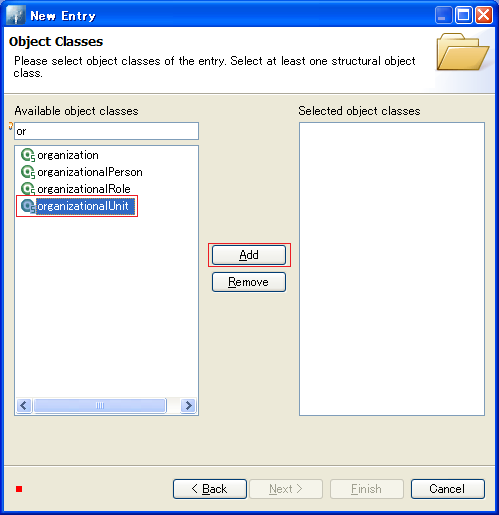499x515 pixels.
Task: Add selected class to selected object classes
Action: point(249,255)
